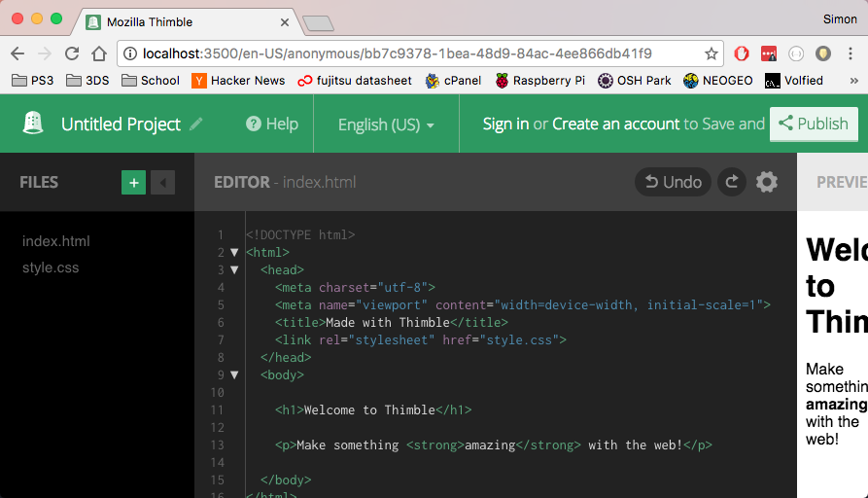Click the closing body tag line
The width and height of the screenshot is (868, 498).
click(286, 480)
